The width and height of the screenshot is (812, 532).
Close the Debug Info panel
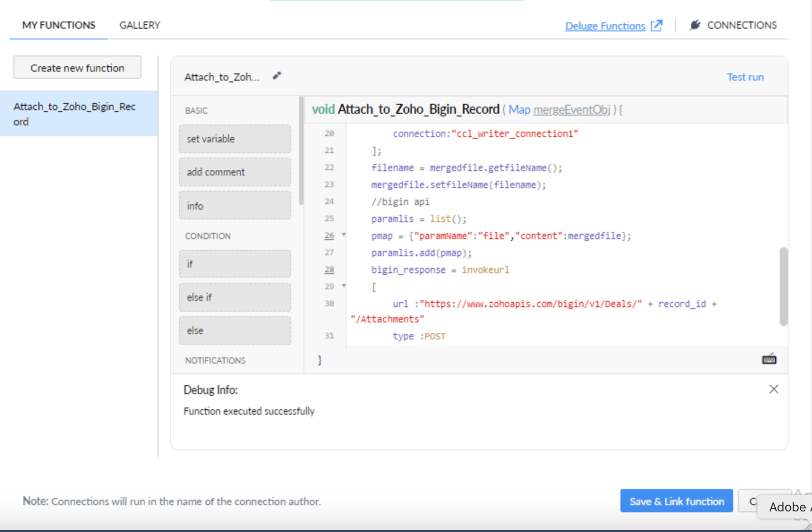pos(774,389)
